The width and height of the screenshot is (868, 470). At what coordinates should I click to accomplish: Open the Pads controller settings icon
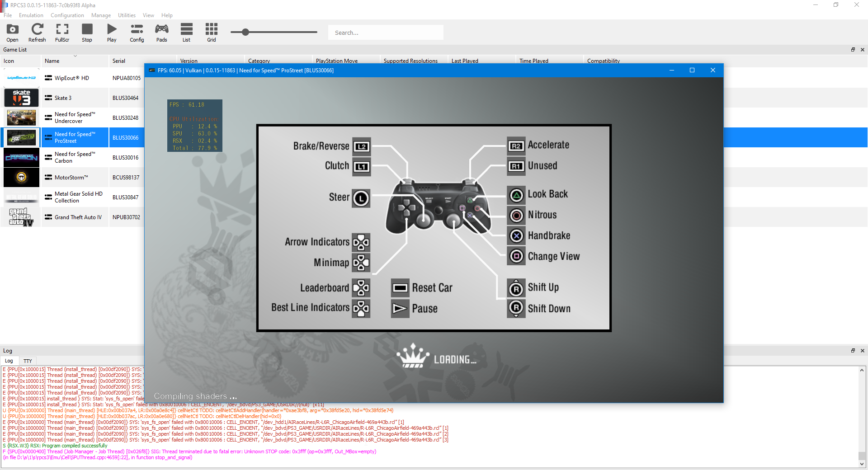pyautogui.click(x=161, y=32)
